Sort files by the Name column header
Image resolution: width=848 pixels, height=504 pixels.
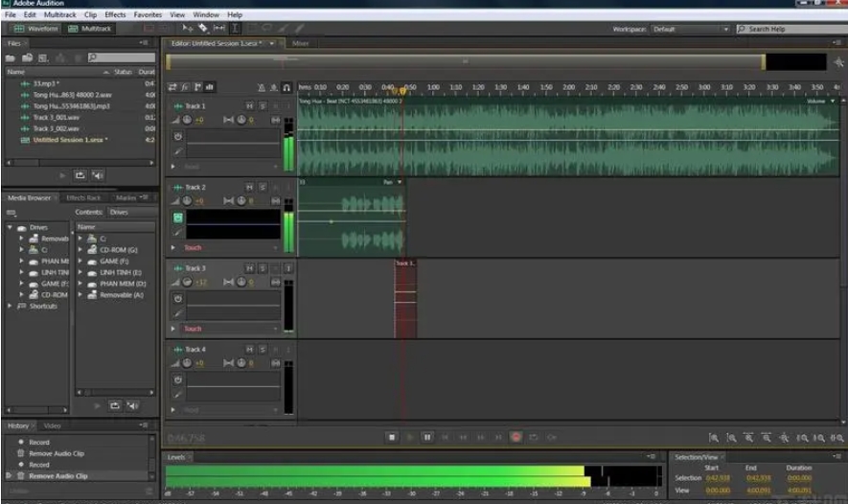16,71
